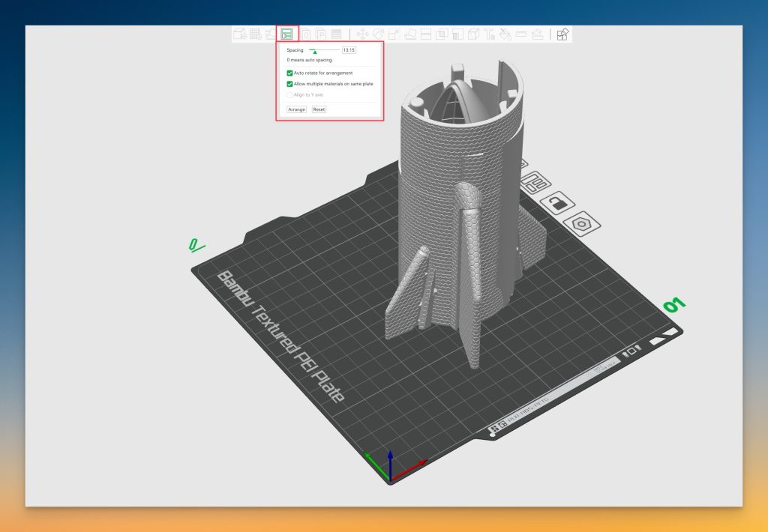768x532 pixels.
Task: Click the spacing value field showing 13.15
Action: (349, 49)
